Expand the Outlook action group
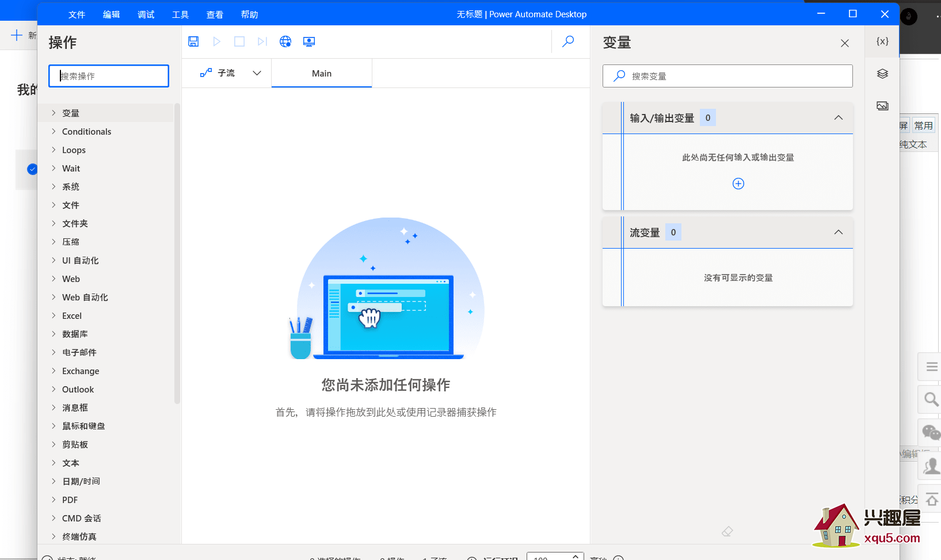This screenshot has width=941, height=560. click(54, 389)
